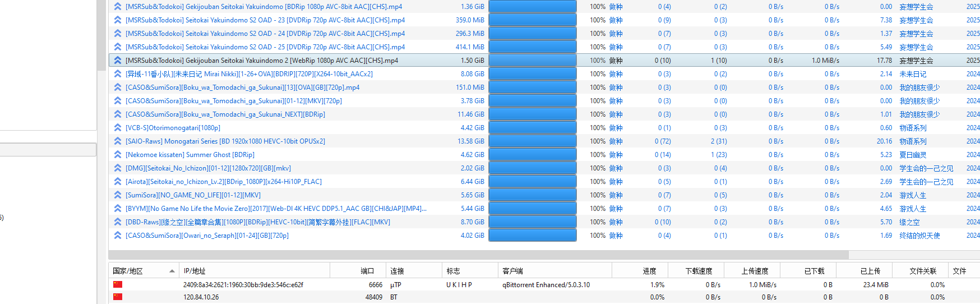The image size is (980, 304).
Task: Click seeding icon of DBD-Raws 缘之空 torrent
Action: coord(118,222)
